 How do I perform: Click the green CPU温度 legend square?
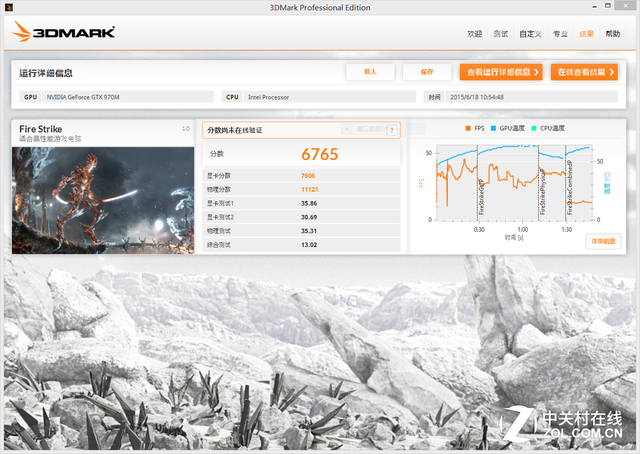[534, 128]
